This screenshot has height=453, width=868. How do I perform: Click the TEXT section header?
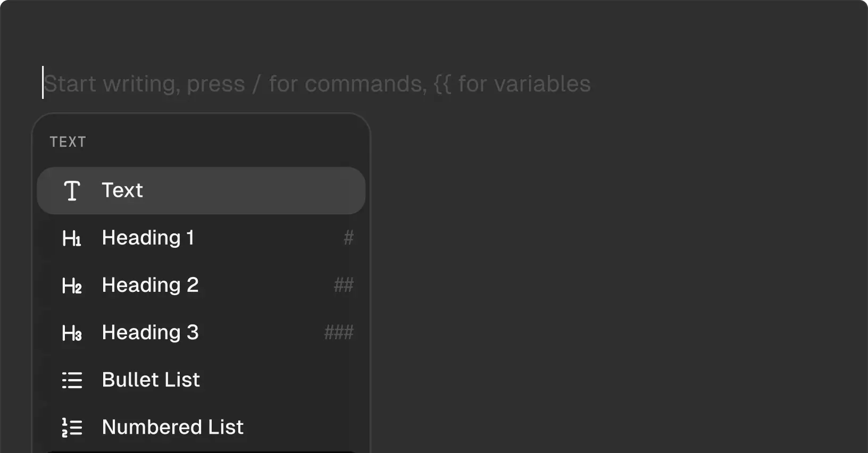click(x=68, y=141)
